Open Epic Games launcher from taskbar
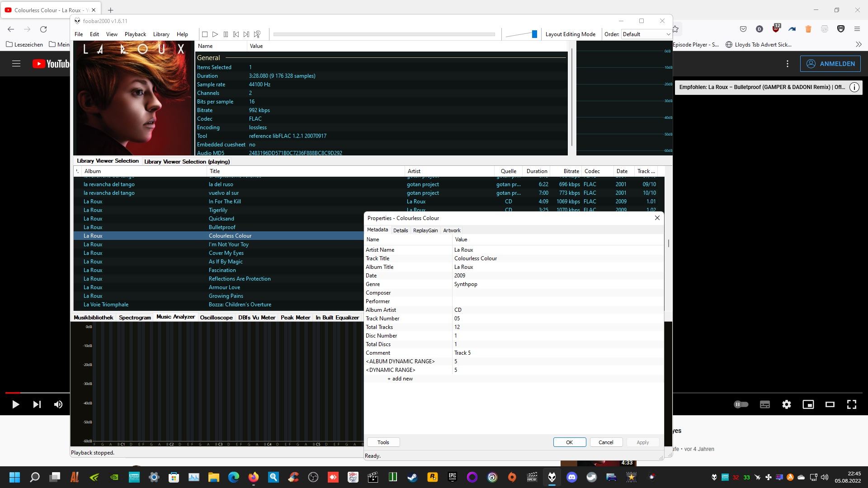Screen dimensions: 868x488 [453, 477]
